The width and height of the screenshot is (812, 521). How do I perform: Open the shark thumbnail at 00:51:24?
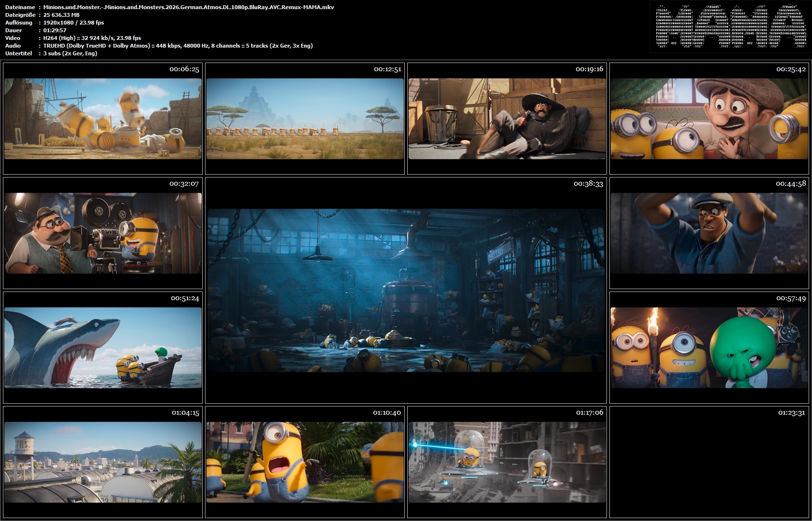point(103,348)
